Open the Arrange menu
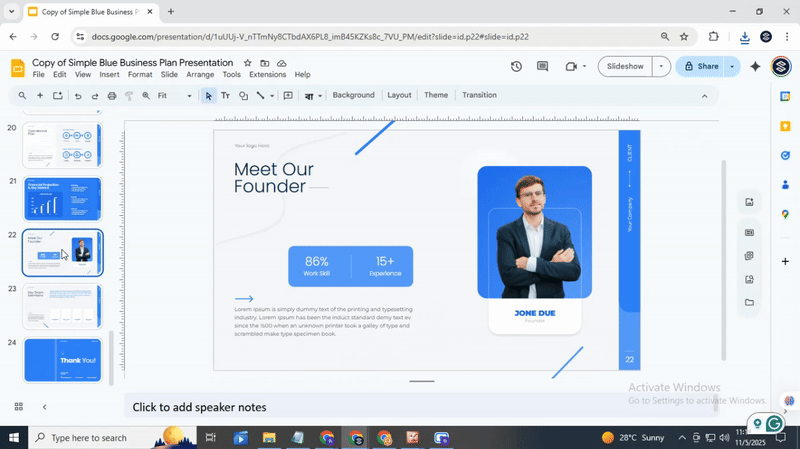 click(200, 75)
